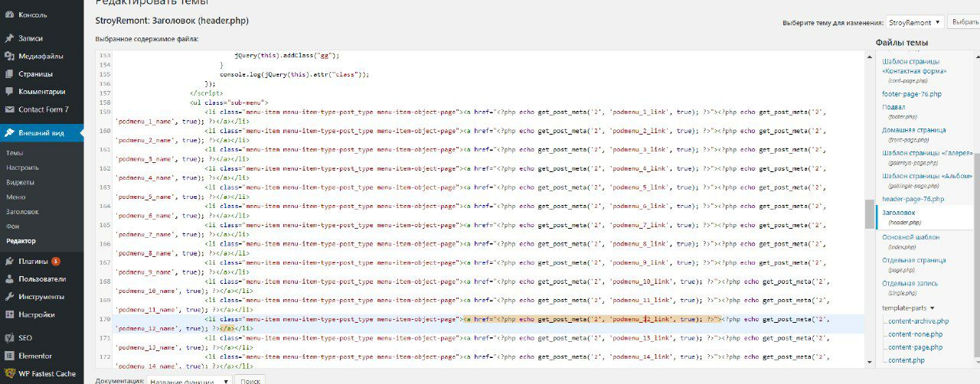Click the Плагины plug icon
980x384 pixels.
(x=8, y=261)
